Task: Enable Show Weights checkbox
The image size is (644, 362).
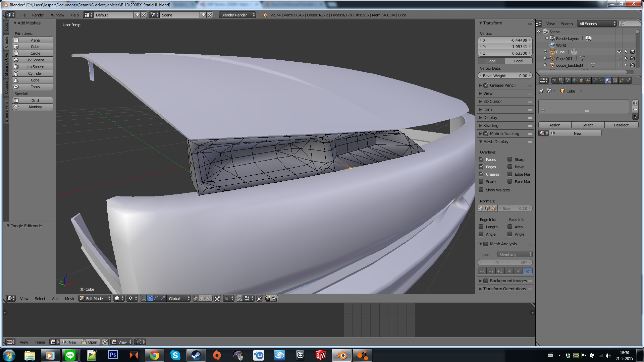Action: coord(481,190)
